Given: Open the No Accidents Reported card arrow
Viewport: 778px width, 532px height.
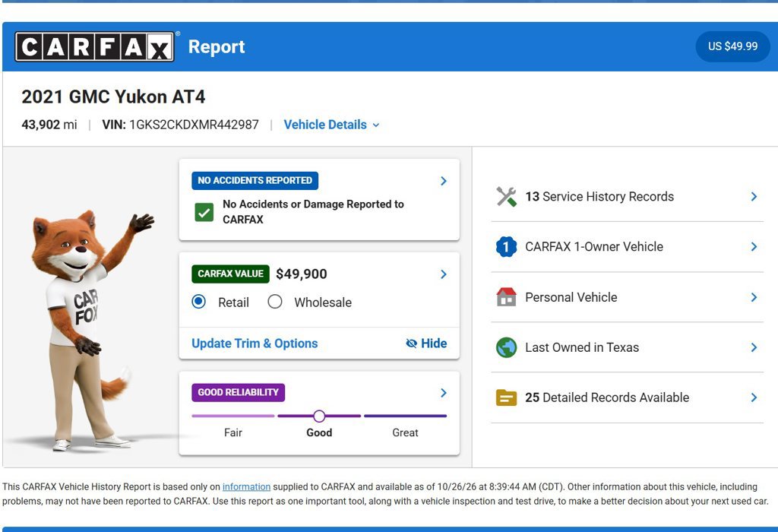Looking at the screenshot, I should [444, 181].
